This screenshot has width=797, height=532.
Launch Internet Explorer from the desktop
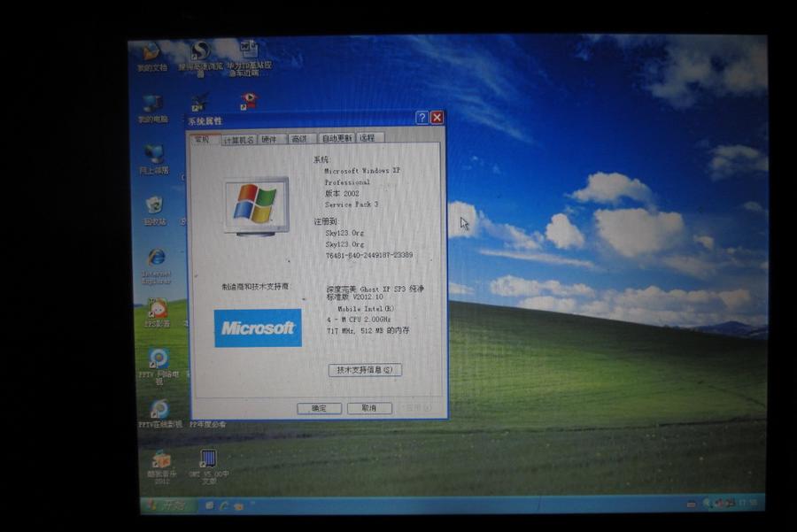coord(157,266)
